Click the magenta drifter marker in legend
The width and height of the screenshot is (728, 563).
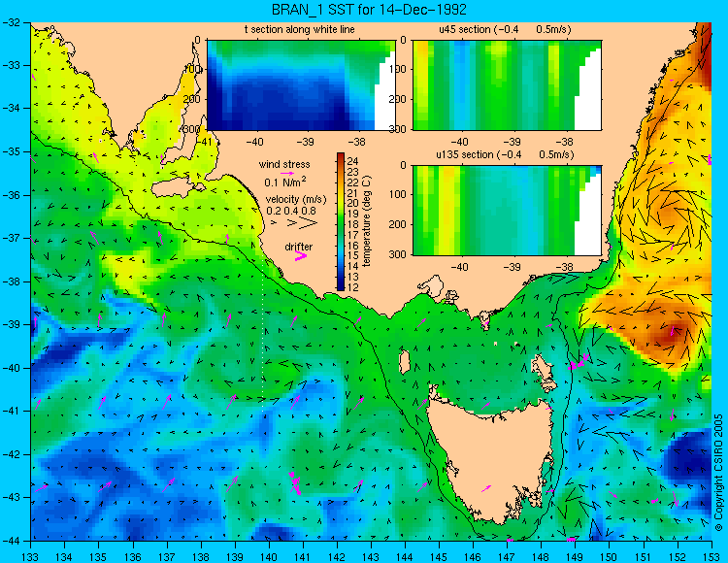(x=300, y=255)
